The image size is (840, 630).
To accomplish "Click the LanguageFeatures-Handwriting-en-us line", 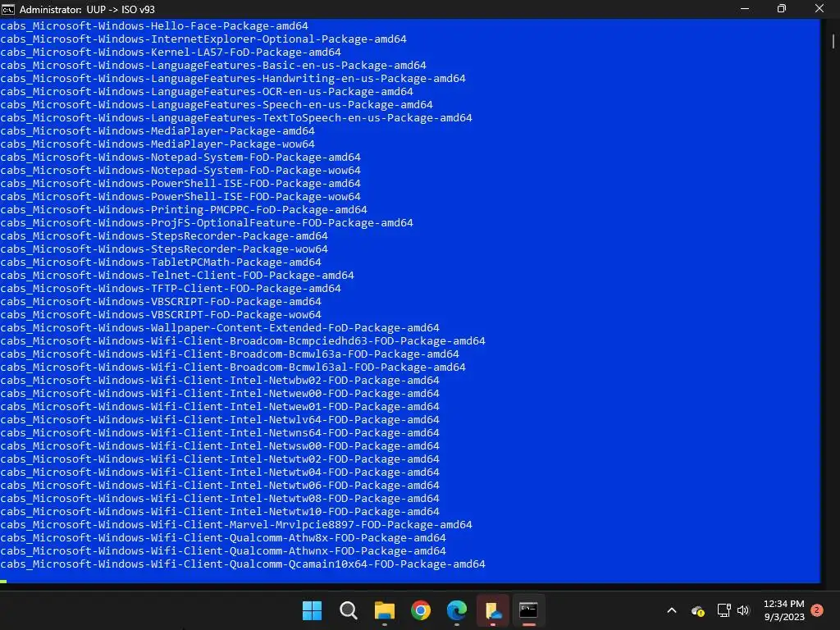I will (233, 78).
